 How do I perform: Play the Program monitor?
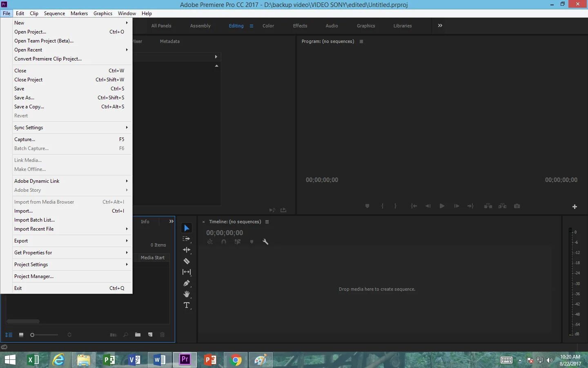click(x=442, y=206)
